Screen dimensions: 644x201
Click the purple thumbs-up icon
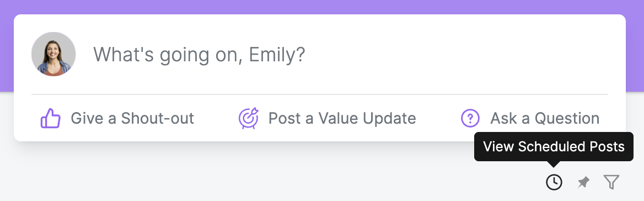click(51, 118)
